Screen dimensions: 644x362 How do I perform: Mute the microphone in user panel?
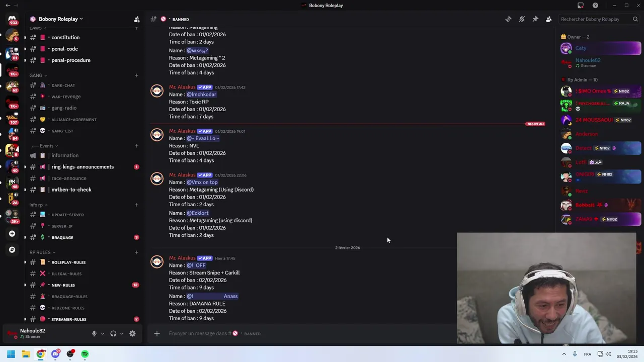[94, 333]
